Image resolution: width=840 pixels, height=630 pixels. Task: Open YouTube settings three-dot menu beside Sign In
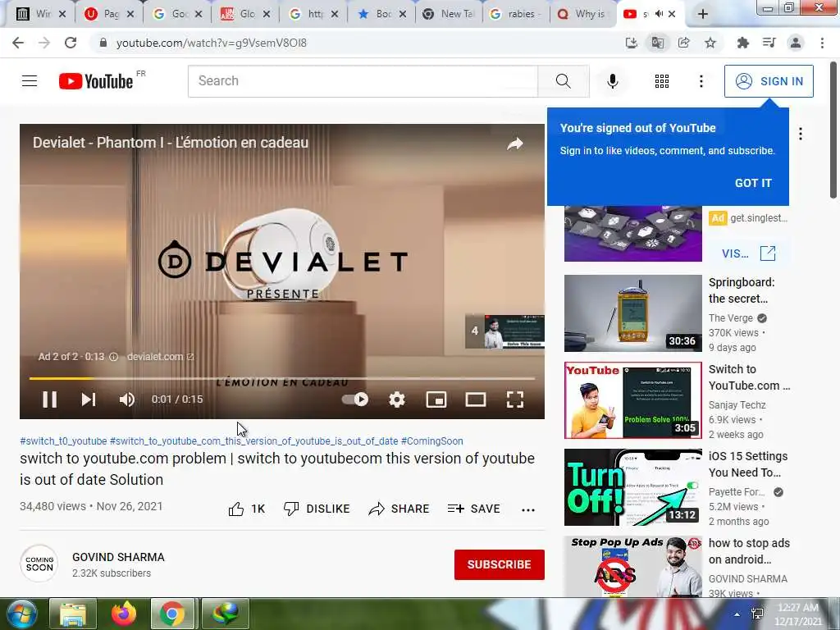(x=701, y=81)
